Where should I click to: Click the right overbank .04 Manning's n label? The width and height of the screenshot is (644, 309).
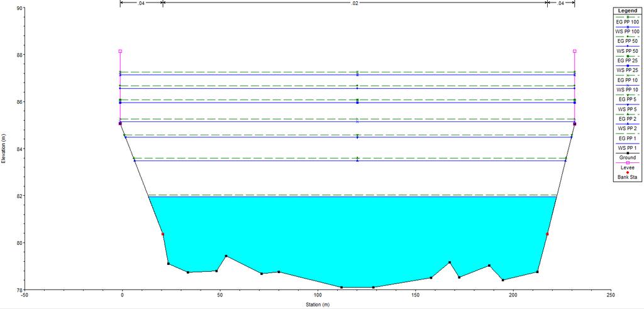(560, 3)
